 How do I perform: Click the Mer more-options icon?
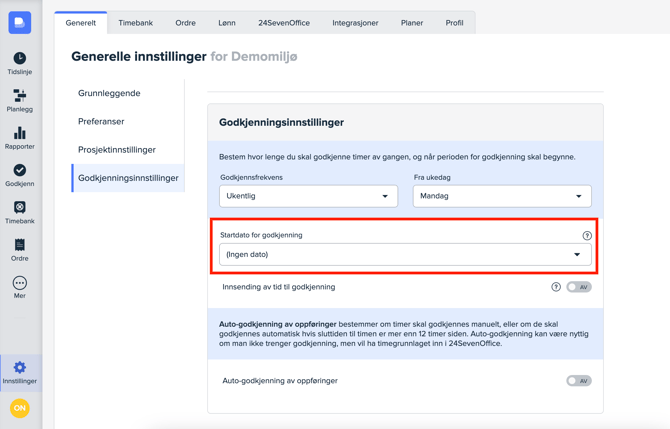click(19, 286)
